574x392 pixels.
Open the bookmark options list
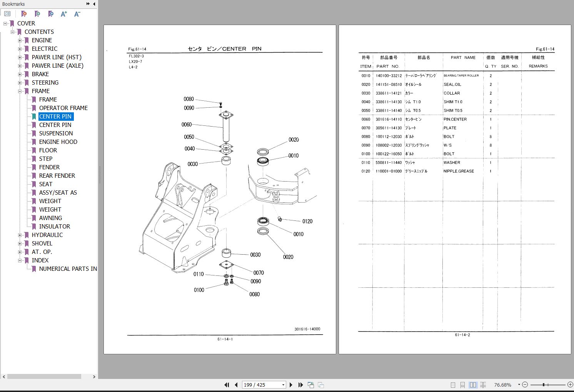pos(7,14)
